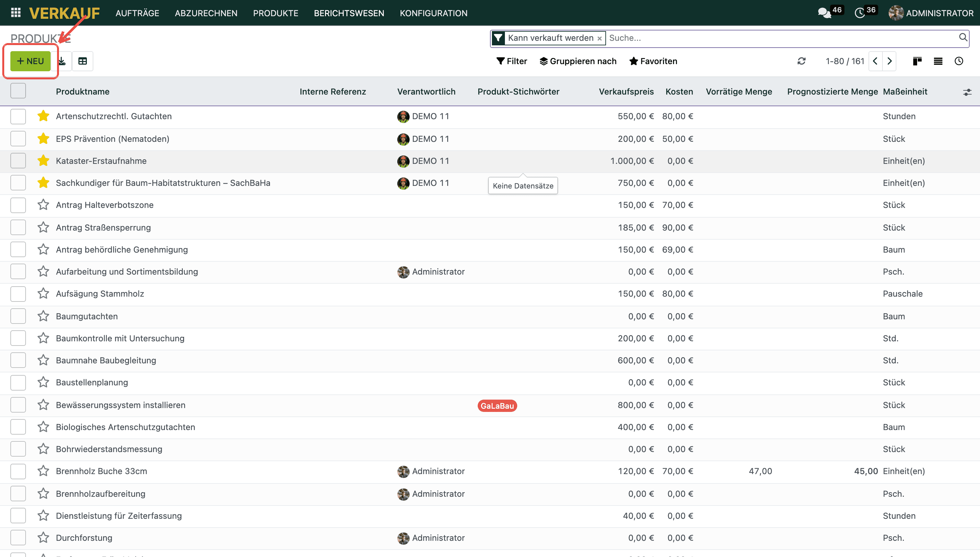Check the box for Antrag Straßensperrung

pyautogui.click(x=18, y=227)
